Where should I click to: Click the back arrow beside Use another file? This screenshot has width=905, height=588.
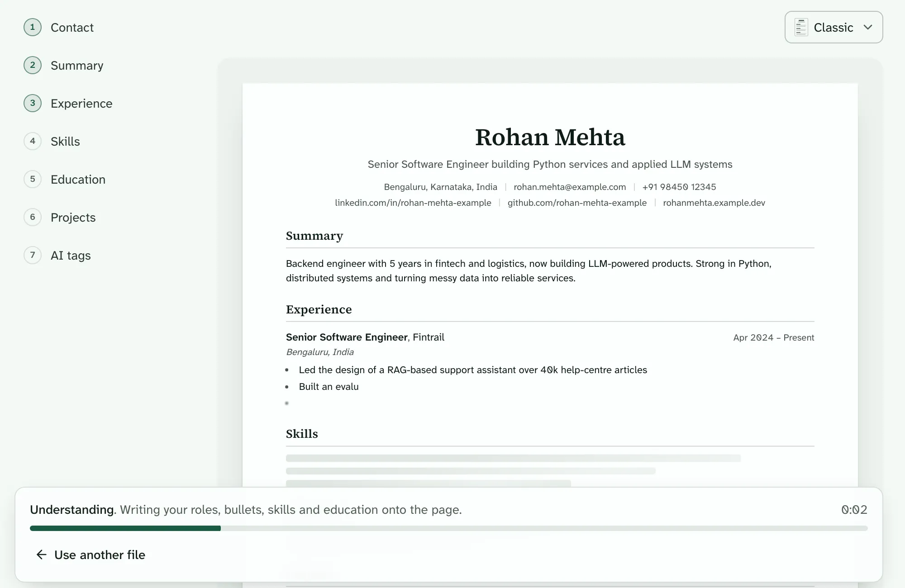[41, 555]
